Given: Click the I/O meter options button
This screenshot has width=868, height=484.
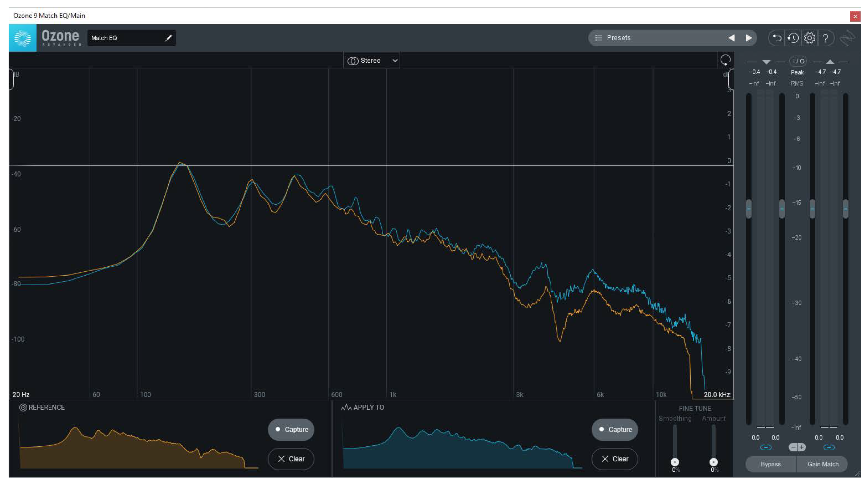Looking at the screenshot, I should click(798, 61).
